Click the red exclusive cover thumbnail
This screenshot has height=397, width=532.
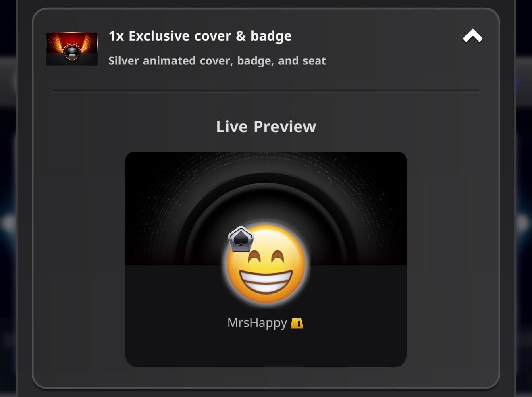72,49
